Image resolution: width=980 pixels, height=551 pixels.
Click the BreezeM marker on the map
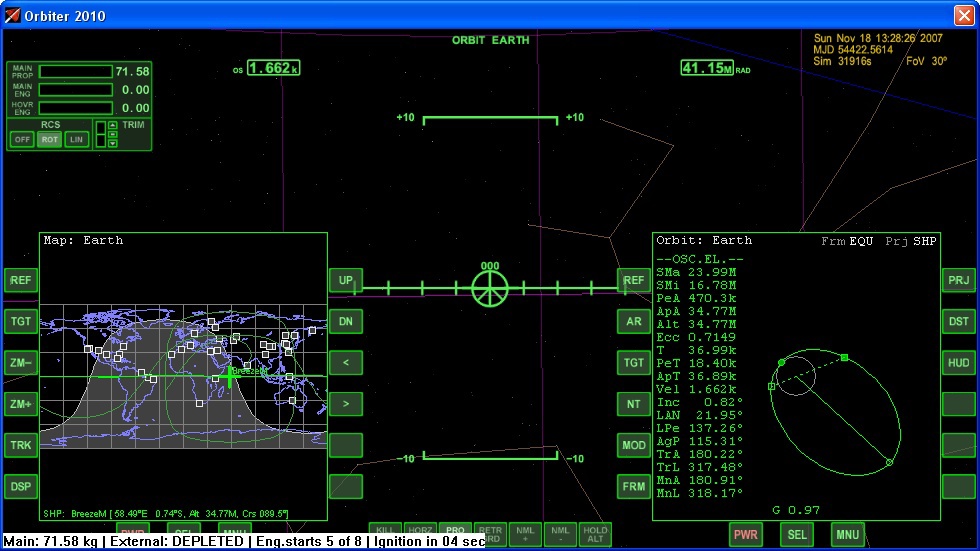pyautogui.click(x=230, y=377)
